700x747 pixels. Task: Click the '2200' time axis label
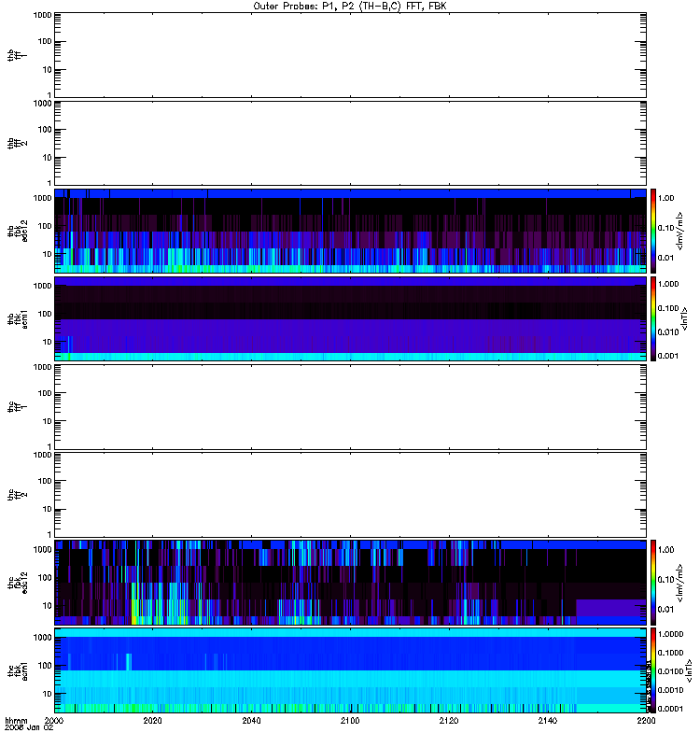tap(646, 720)
